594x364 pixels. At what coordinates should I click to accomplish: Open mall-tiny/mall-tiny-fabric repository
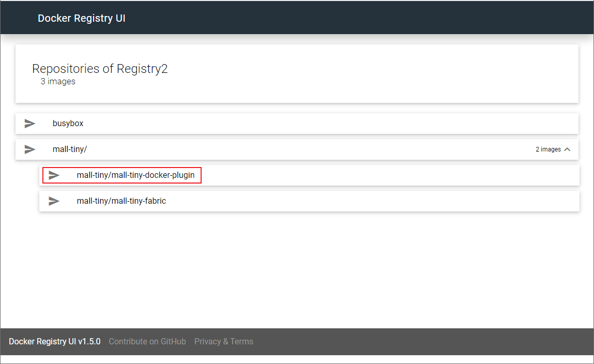point(121,201)
